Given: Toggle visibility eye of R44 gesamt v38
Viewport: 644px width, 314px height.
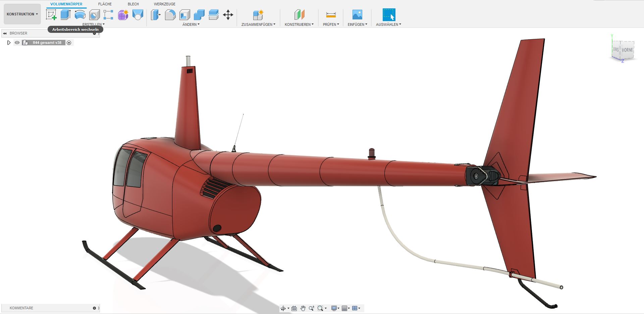Looking at the screenshot, I should tap(17, 43).
